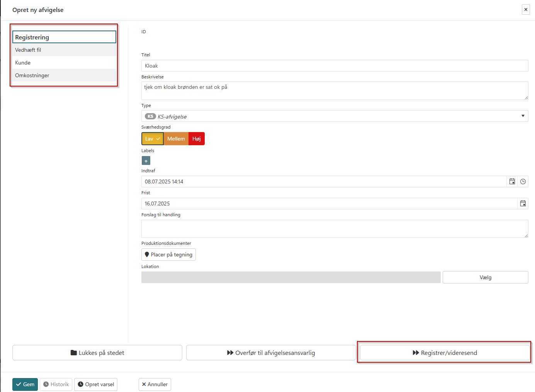Open the Indtraf calendar date picker
Image resolution: width=535 pixels, height=392 pixels.
(512, 182)
